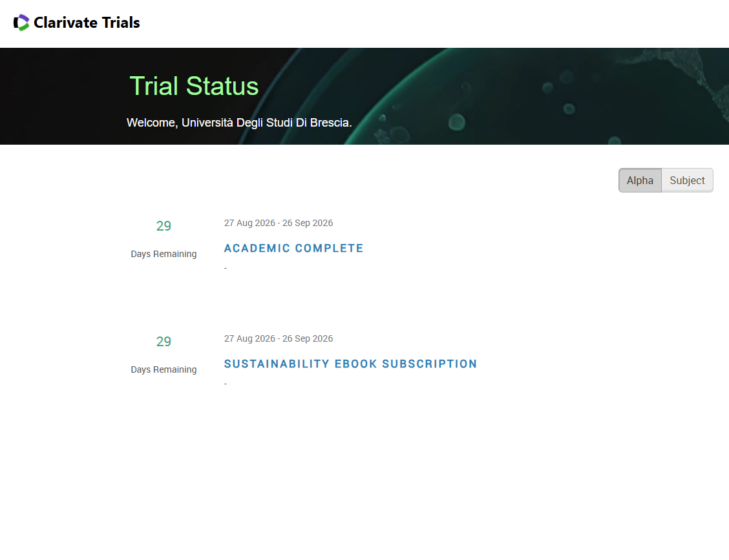729x560 pixels.
Task: Click the Clarivate Trials logo icon
Action: (x=21, y=23)
